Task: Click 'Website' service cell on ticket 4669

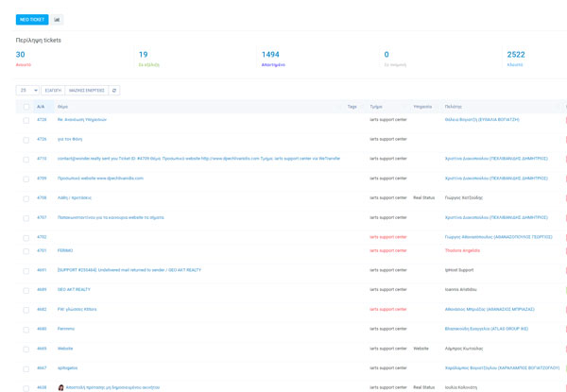Action: click(421, 349)
